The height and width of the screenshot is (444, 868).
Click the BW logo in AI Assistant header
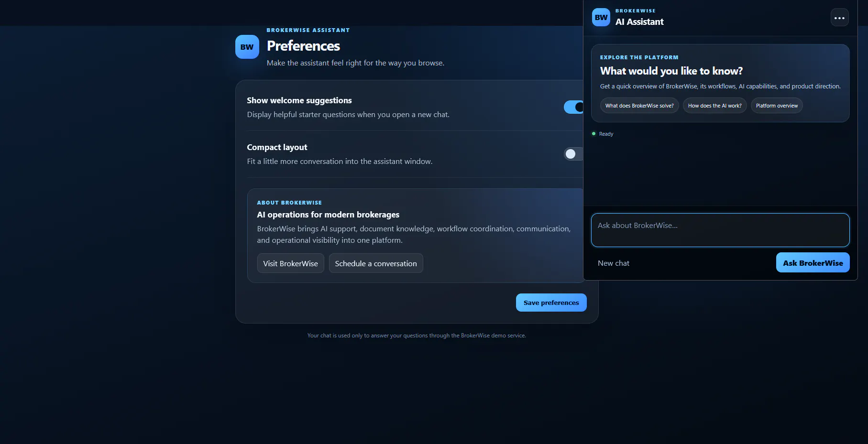coord(601,18)
